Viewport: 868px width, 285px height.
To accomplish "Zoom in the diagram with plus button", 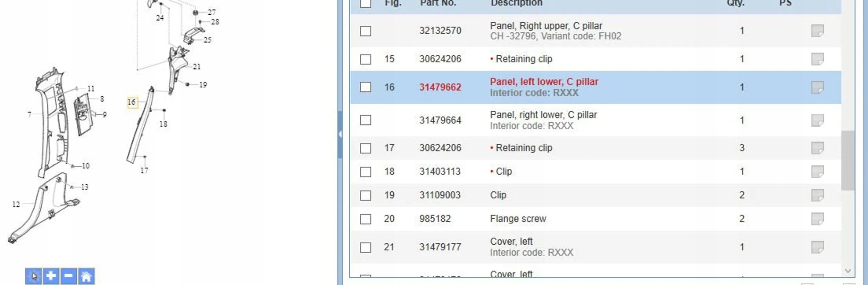I will [x=51, y=276].
